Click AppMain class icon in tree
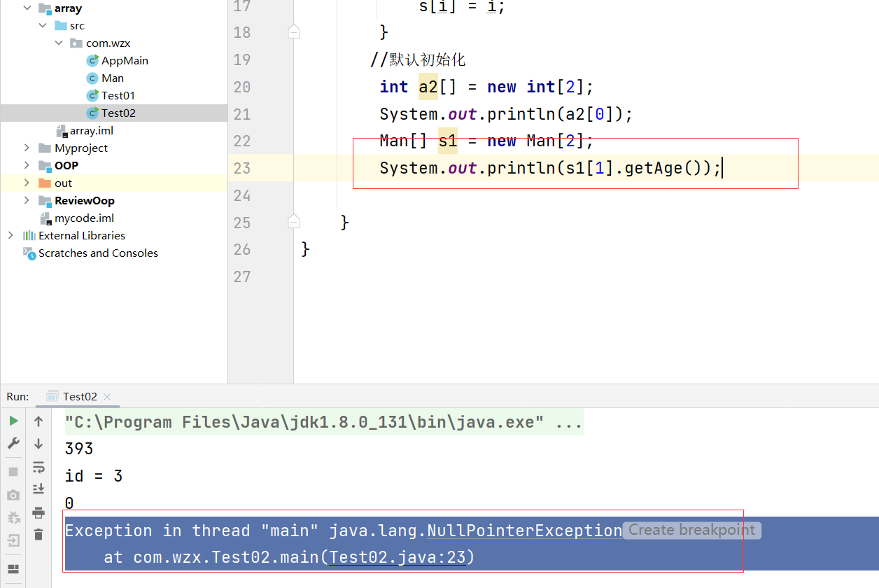The width and height of the screenshot is (879, 588). pyautogui.click(x=92, y=60)
